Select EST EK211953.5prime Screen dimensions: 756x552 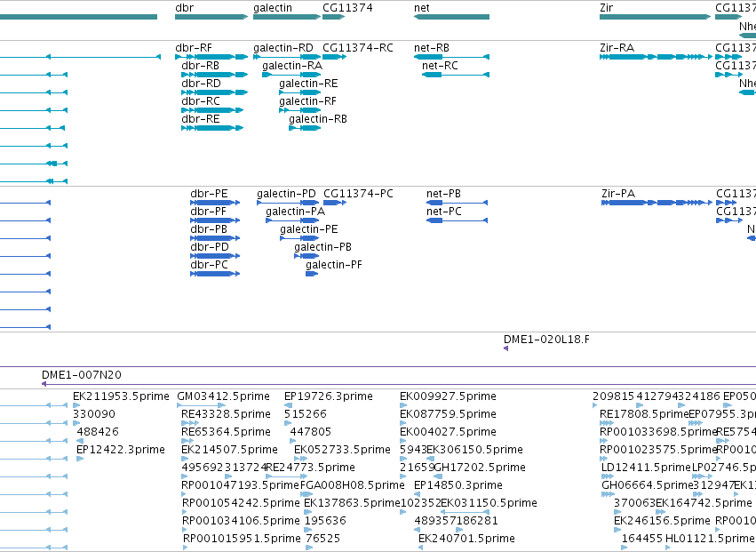pyautogui.click(x=76, y=405)
